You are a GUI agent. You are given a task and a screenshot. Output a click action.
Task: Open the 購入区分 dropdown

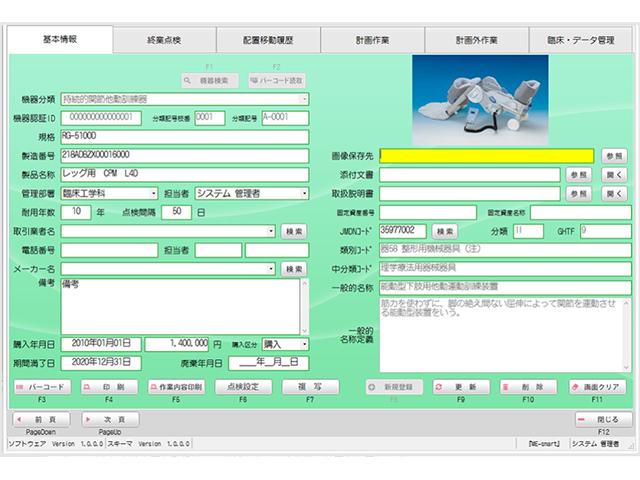tap(304, 344)
